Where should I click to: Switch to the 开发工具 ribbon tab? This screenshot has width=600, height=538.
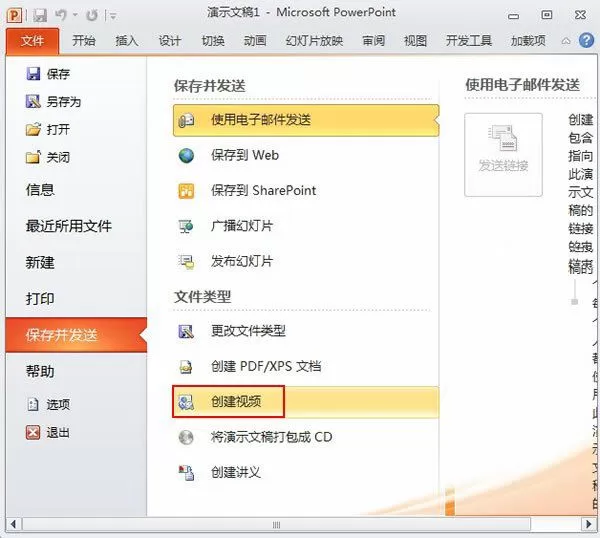[469, 41]
